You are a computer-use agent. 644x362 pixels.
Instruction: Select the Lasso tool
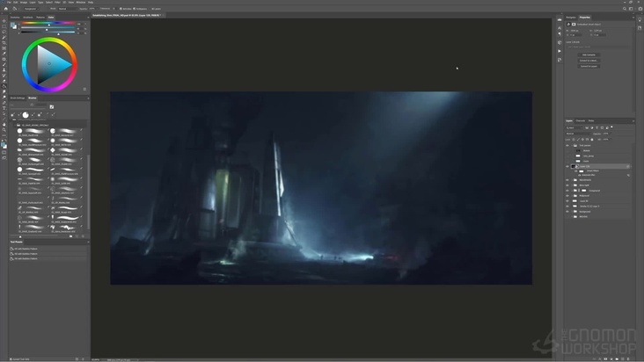pos(4,32)
